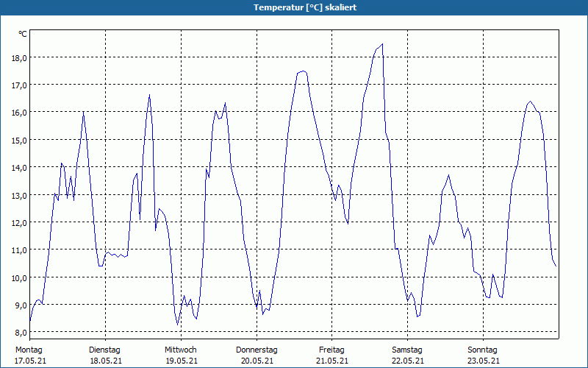Click the Mittwoch 19.05.21 date label
The image size is (588, 368).
pyautogui.click(x=181, y=355)
